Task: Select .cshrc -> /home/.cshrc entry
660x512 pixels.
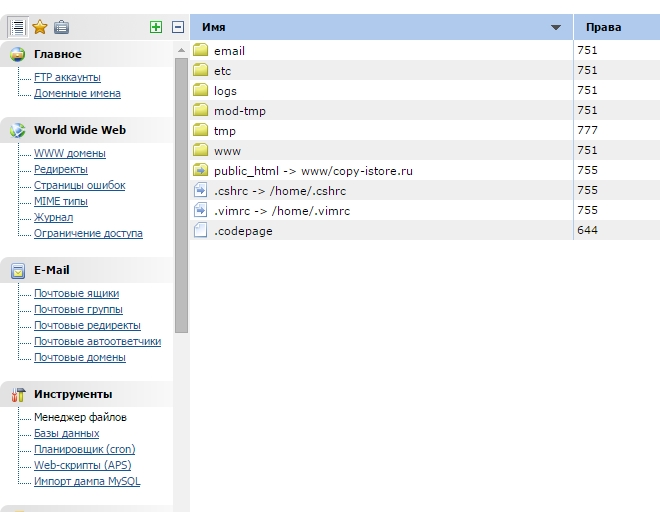Action: click(280, 191)
